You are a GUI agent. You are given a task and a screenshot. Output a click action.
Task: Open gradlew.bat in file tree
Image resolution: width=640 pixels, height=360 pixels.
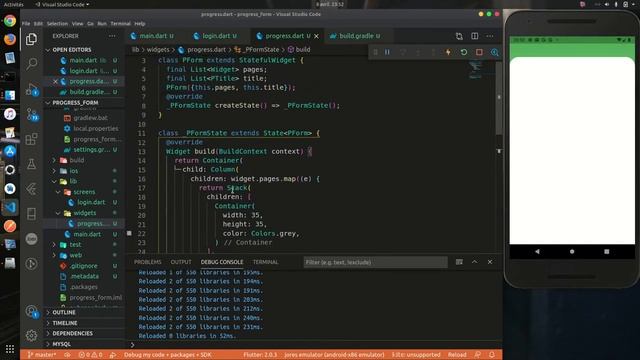[x=91, y=118]
